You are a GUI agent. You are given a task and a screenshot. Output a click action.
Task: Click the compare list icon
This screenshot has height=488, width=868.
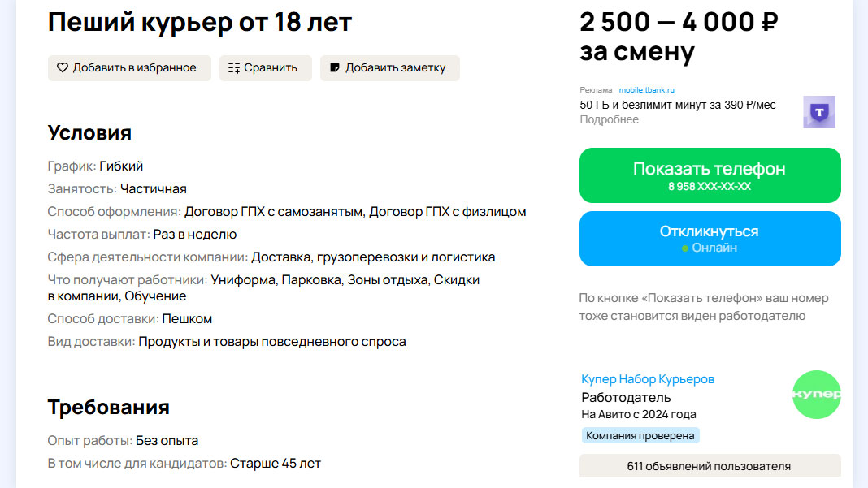(234, 68)
